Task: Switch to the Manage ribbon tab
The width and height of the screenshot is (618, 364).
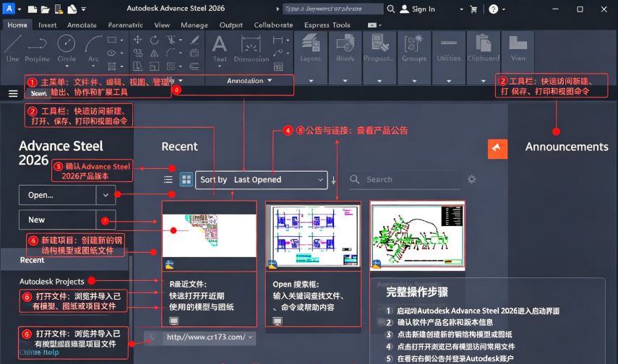Action: pyautogui.click(x=194, y=25)
